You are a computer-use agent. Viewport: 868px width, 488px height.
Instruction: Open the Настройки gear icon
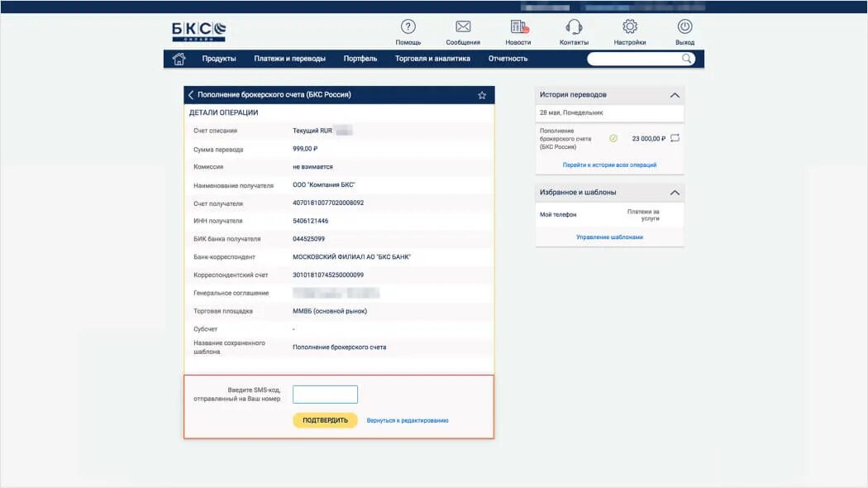click(x=629, y=26)
